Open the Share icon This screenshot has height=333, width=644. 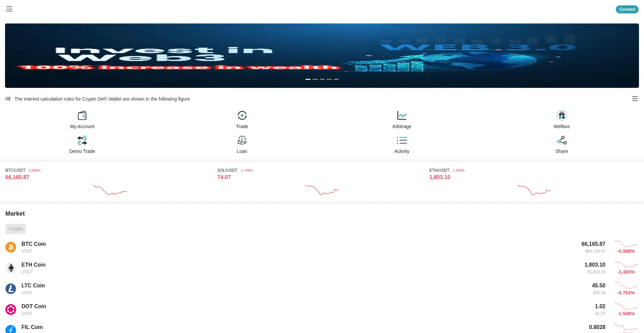click(x=562, y=140)
